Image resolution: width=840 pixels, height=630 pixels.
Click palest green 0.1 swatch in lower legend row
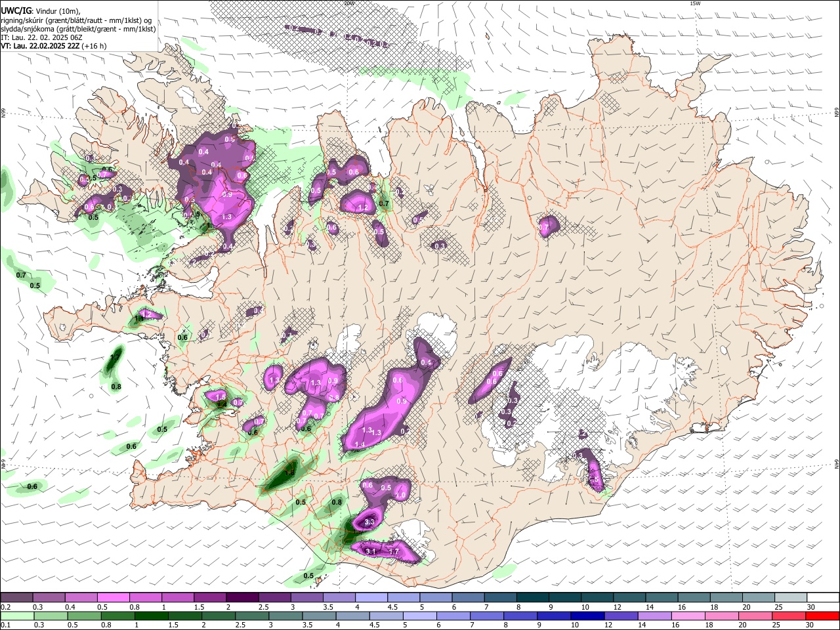(x=17, y=616)
